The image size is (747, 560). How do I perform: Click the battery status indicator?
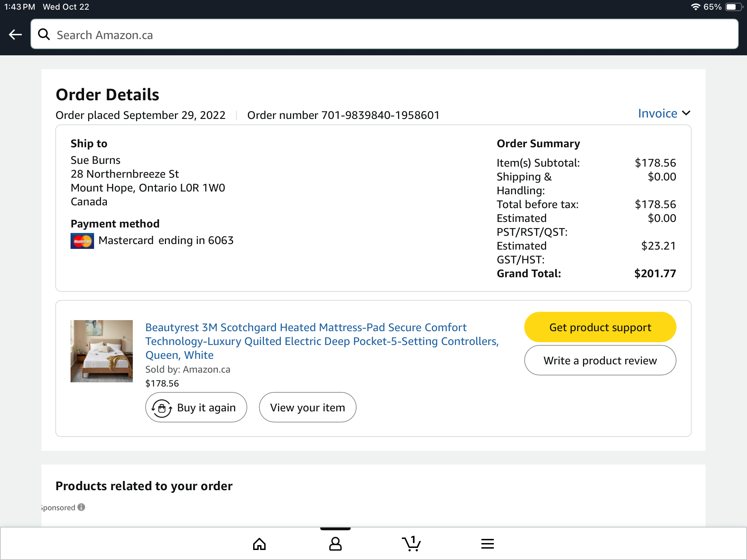tap(734, 7)
